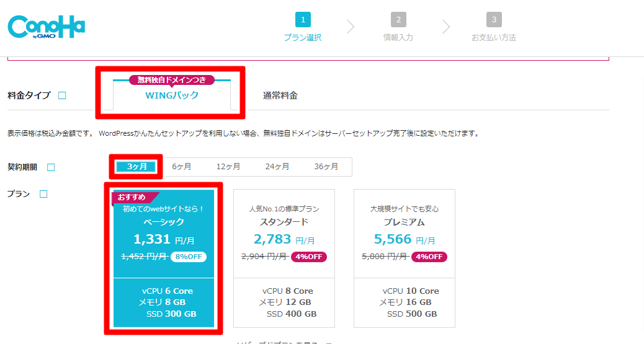Screen dimensions: 644x344
Task: Click the 人気No.1の標準プラン caption
Action: click(x=284, y=209)
